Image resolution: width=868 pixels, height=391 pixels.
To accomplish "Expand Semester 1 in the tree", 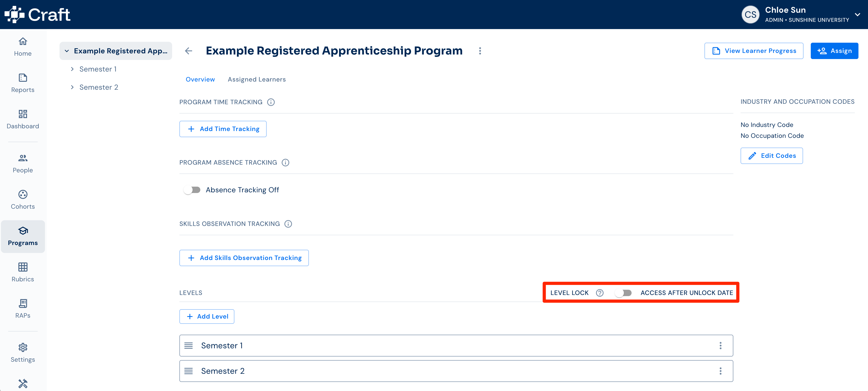I will 72,69.
